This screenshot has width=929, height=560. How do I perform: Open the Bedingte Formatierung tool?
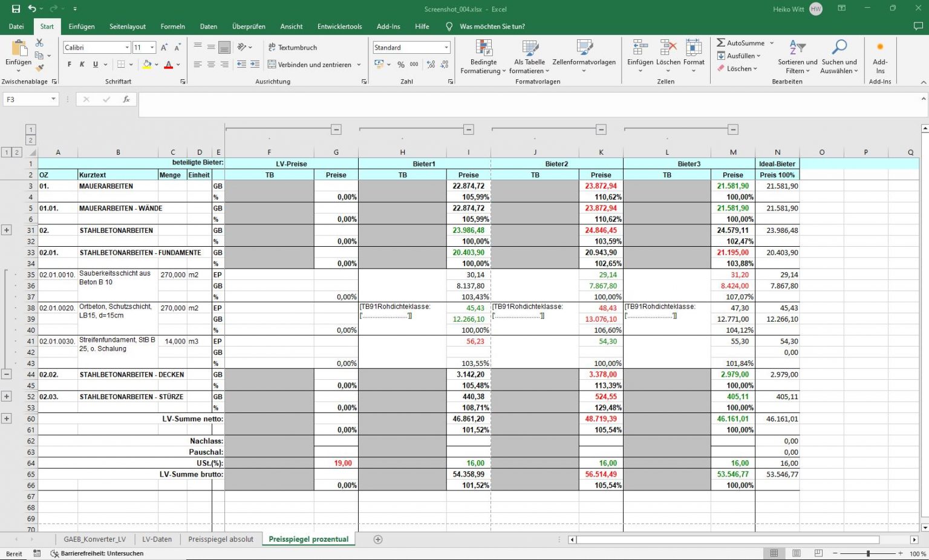(x=483, y=57)
